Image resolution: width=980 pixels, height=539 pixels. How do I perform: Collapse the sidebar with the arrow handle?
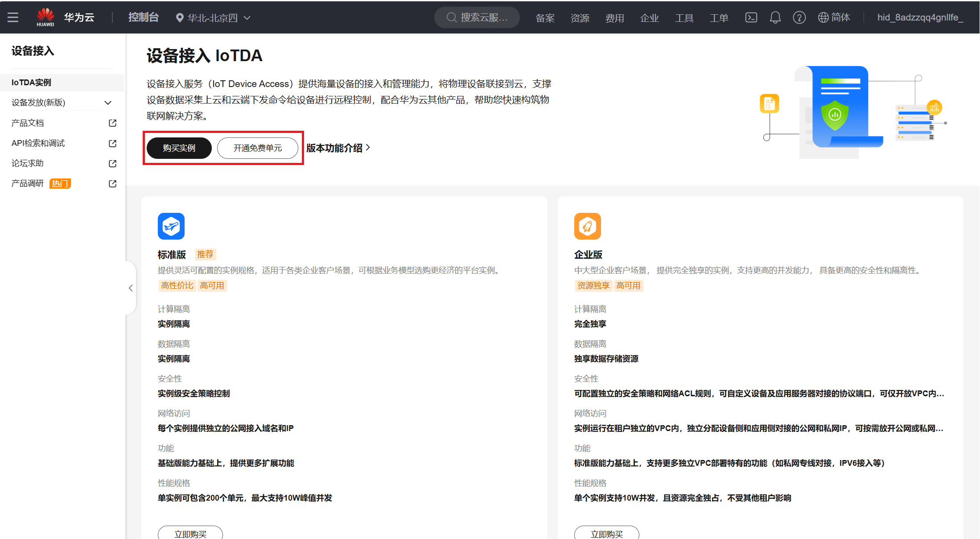pyautogui.click(x=131, y=288)
